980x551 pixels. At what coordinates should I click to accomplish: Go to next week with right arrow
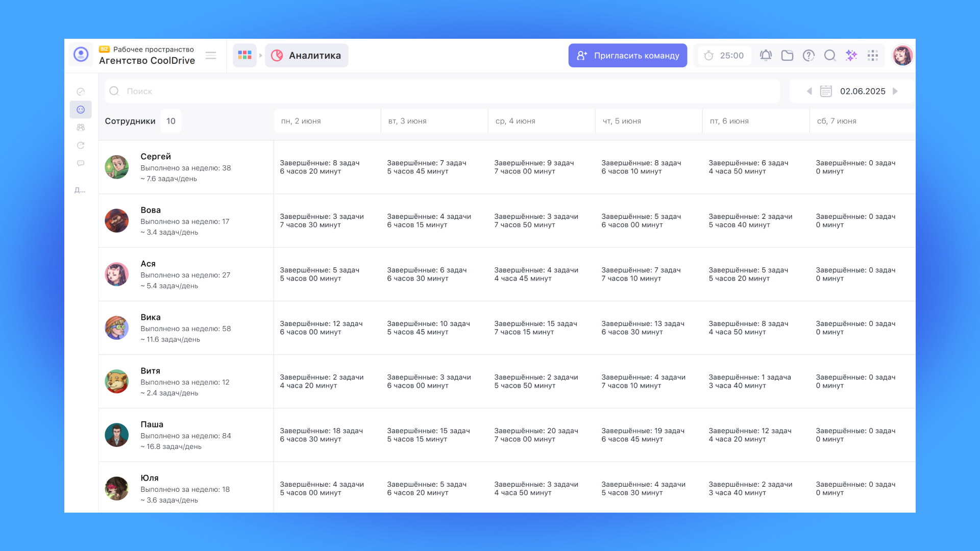coord(895,91)
